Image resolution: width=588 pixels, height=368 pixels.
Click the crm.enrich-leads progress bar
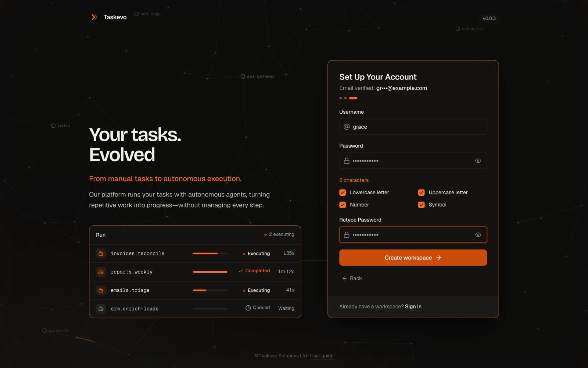(x=210, y=309)
